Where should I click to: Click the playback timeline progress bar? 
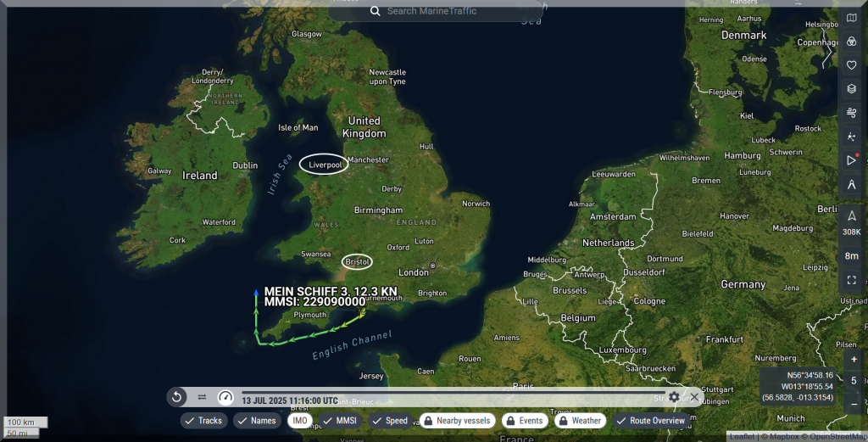[x=449, y=391]
